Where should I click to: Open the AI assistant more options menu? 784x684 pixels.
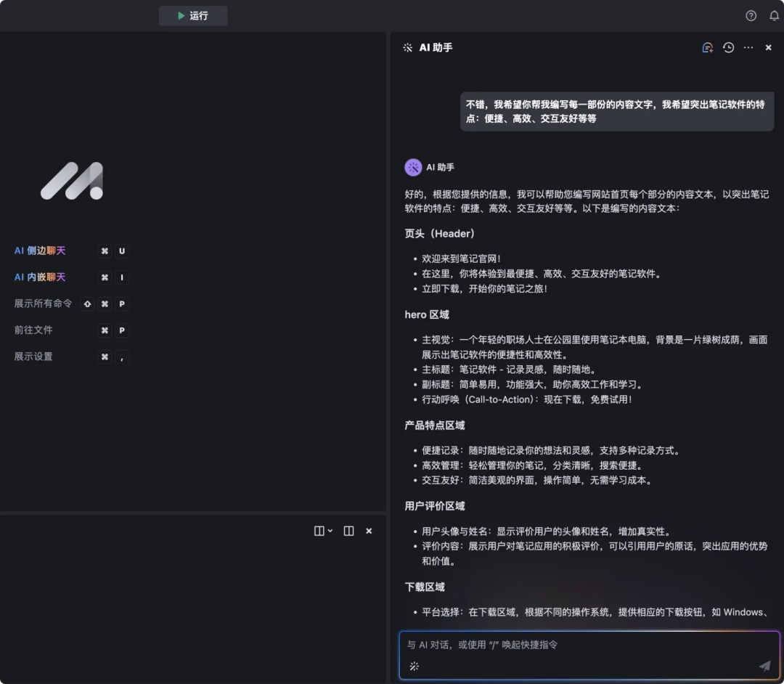click(x=748, y=47)
